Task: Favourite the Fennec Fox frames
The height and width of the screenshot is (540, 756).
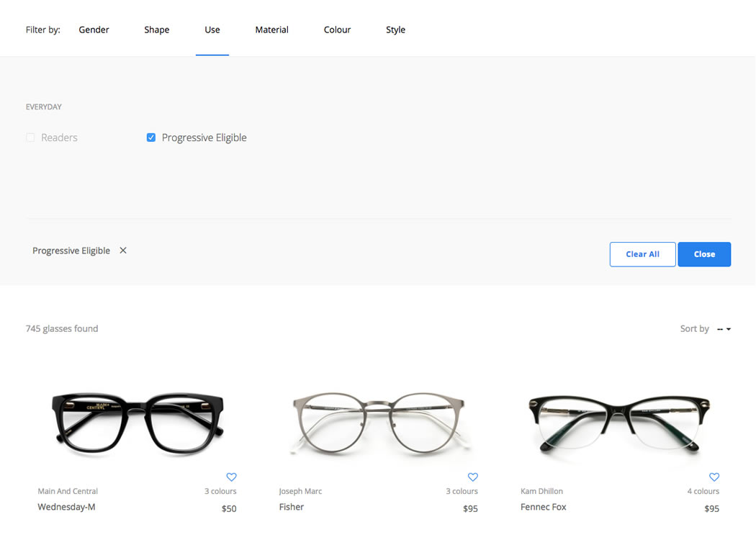Action: (x=714, y=477)
